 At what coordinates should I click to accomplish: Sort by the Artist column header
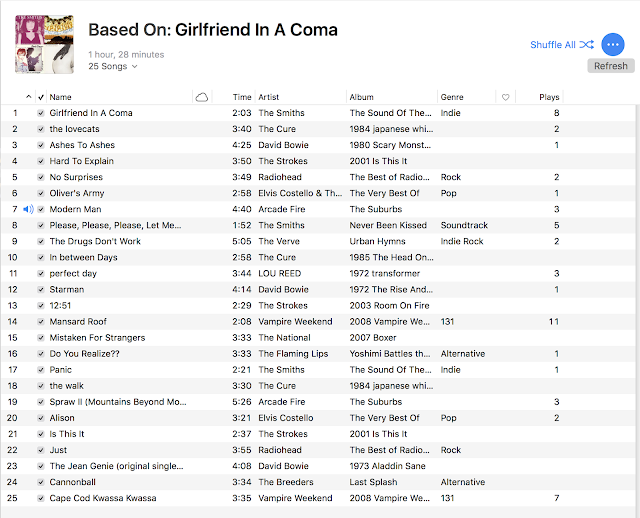point(269,97)
